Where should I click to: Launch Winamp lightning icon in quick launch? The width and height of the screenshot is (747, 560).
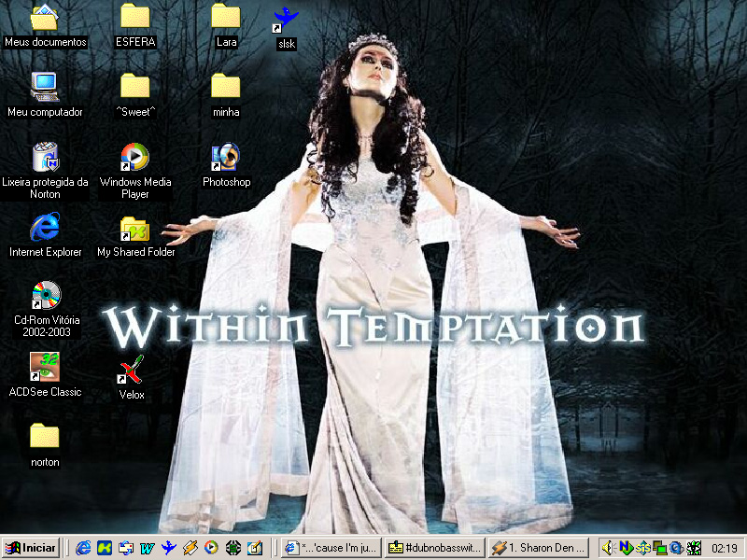click(190, 548)
